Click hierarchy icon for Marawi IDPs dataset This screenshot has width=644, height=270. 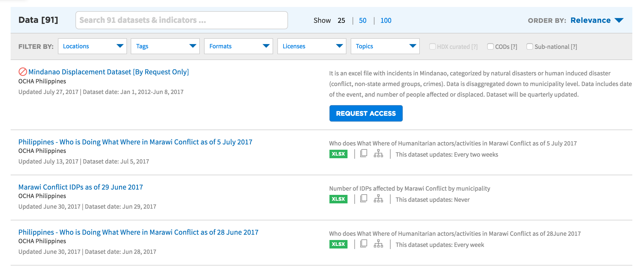[378, 199]
